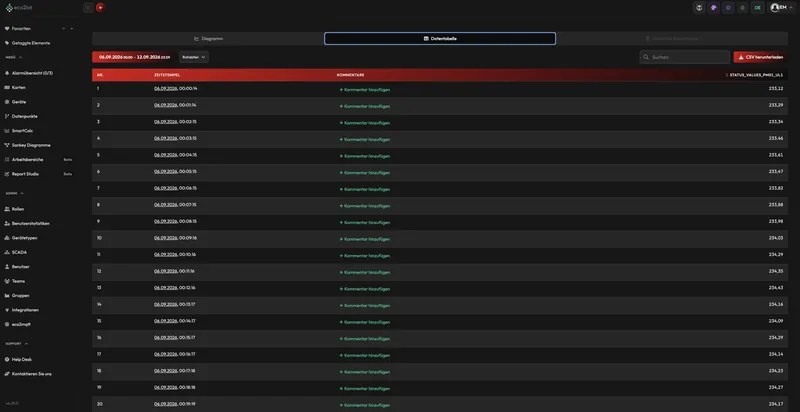The width and height of the screenshot is (800, 412).
Task: Switch language via DE button
Action: [x=758, y=8]
